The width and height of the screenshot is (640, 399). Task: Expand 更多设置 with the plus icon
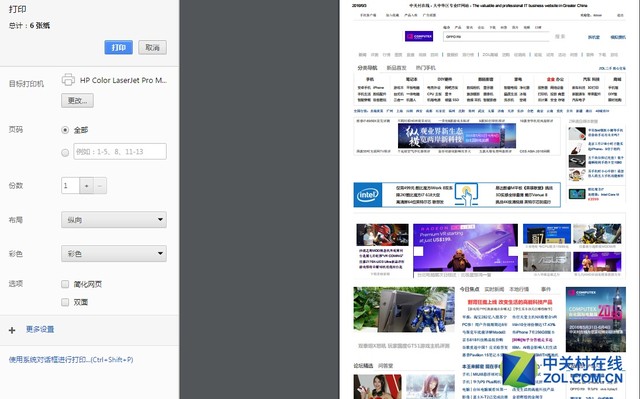12,330
